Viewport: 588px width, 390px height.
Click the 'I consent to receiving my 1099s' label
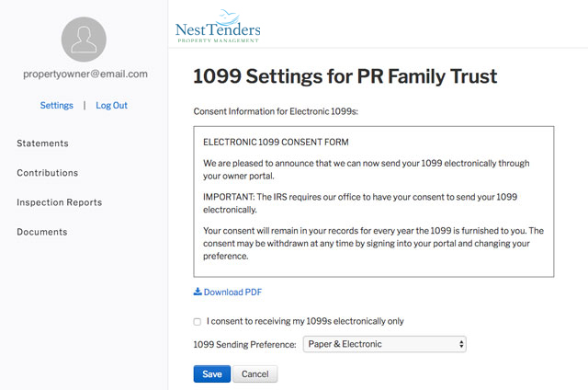click(x=305, y=322)
